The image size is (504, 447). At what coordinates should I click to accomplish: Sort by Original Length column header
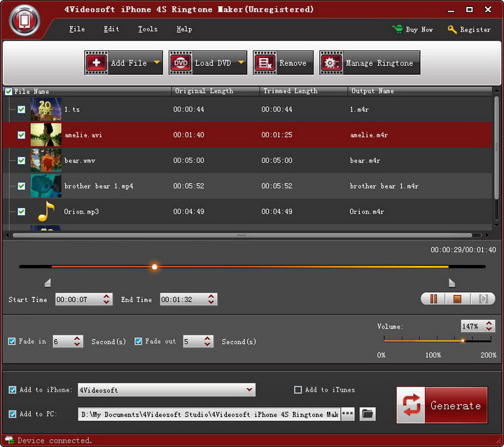click(x=204, y=91)
